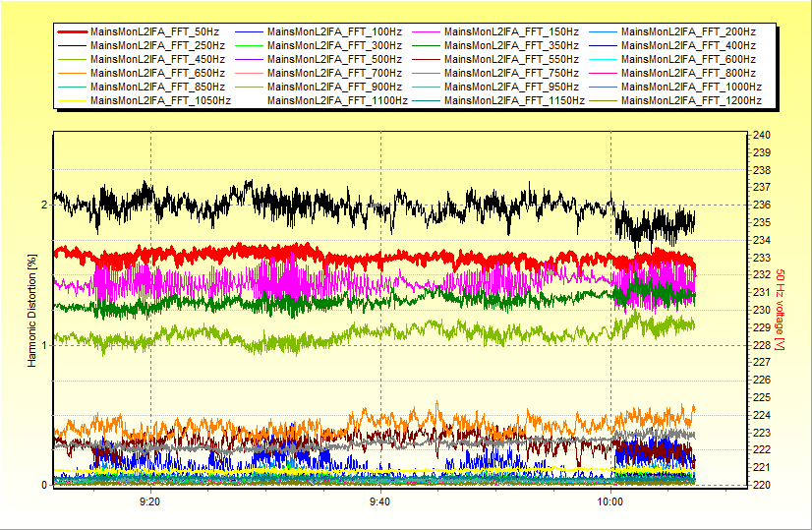812x530 pixels.
Task: Click the 2 tick on the distortion axis
Action: 43,205
